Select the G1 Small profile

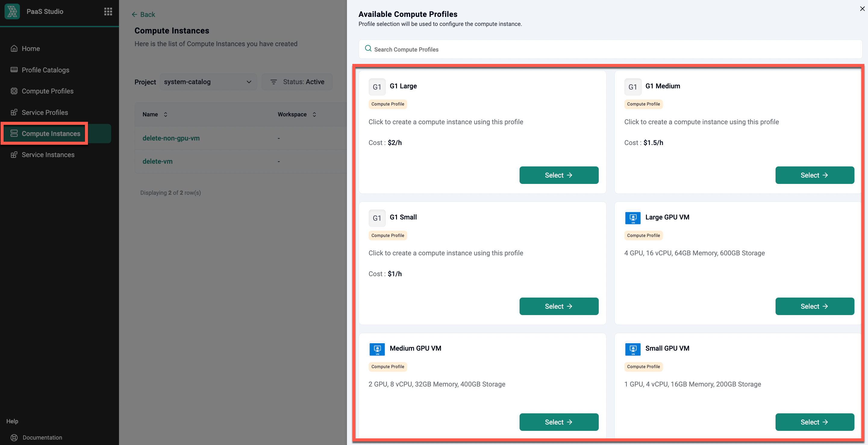559,306
